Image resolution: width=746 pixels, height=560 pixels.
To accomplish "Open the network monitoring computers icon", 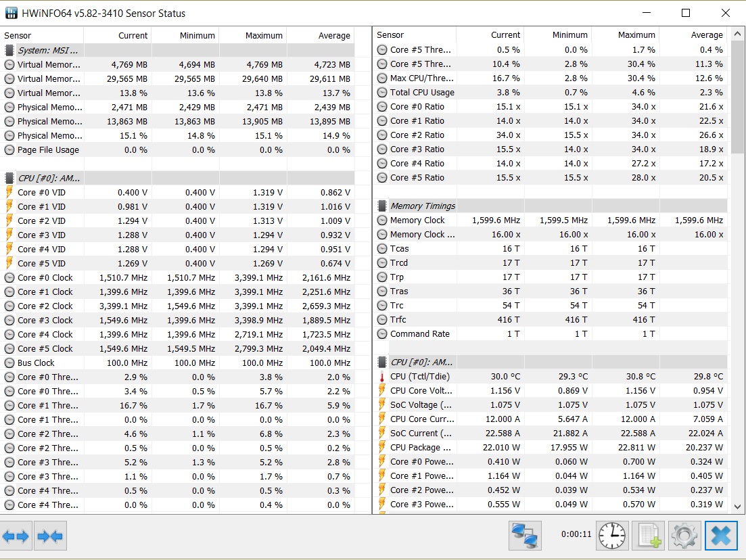I will point(526,536).
